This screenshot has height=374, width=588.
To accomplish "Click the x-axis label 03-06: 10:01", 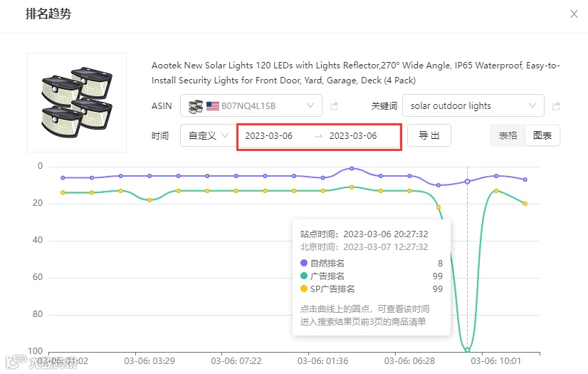I will click(x=496, y=361).
